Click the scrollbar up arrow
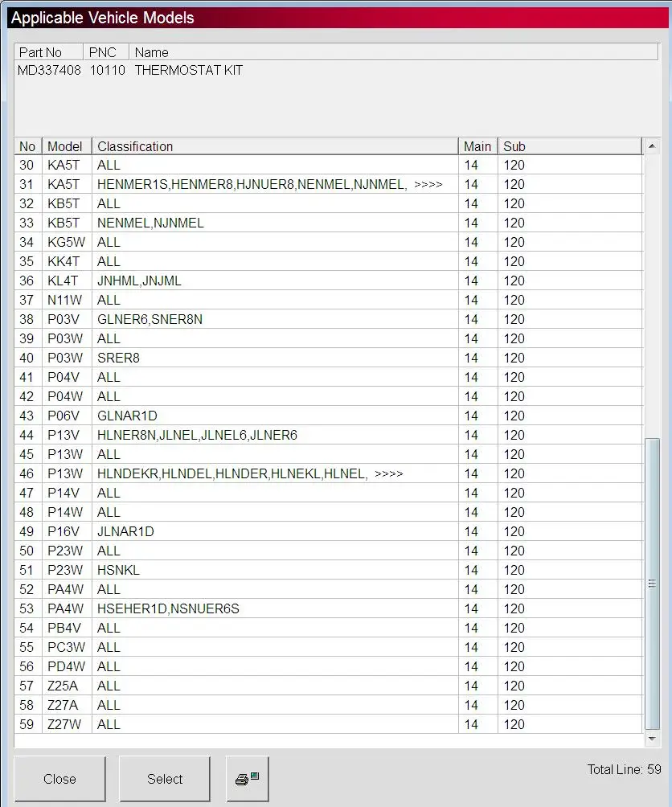The image size is (672, 807). pyautogui.click(x=652, y=146)
